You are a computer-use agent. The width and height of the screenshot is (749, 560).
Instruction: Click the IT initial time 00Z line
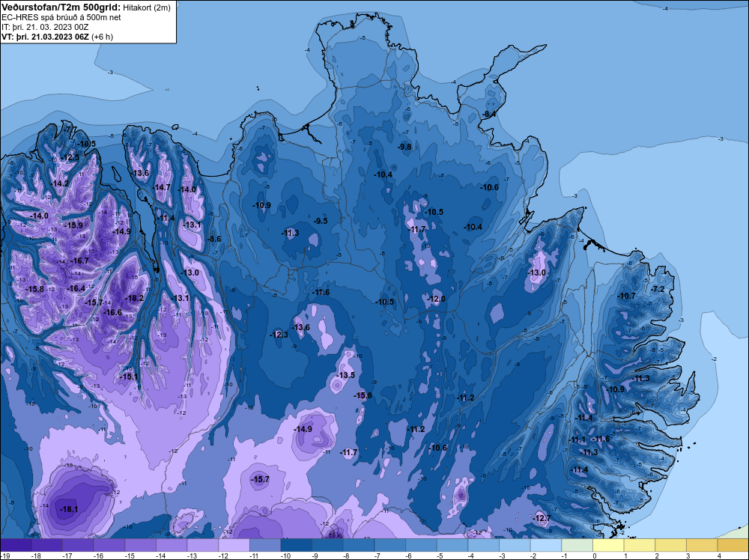tap(45, 27)
